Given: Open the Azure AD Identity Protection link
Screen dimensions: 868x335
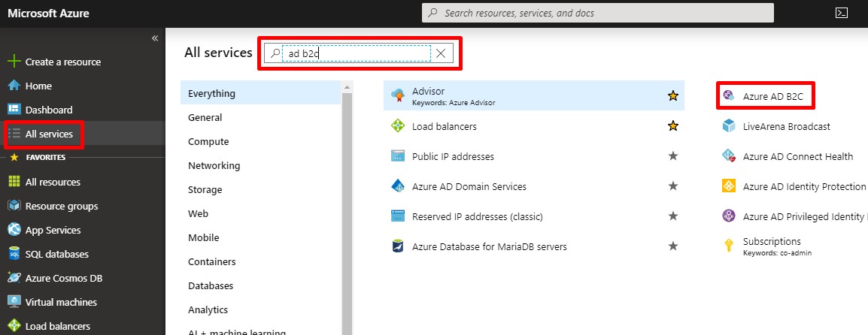Looking at the screenshot, I should point(804,186).
